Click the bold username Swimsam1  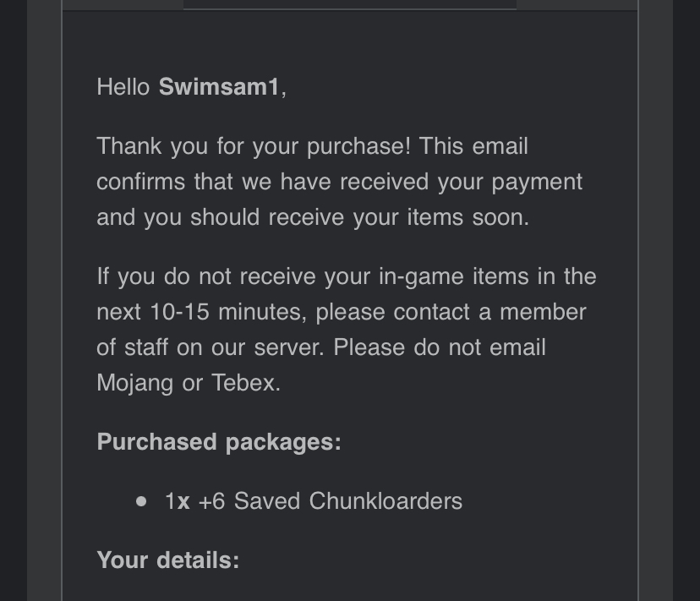218,87
